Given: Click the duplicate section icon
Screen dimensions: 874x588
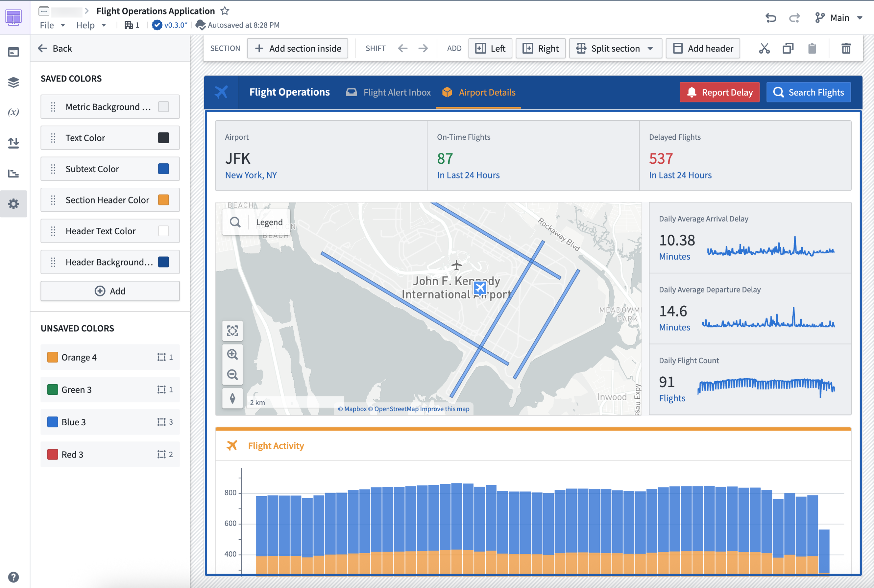Looking at the screenshot, I should (x=788, y=48).
